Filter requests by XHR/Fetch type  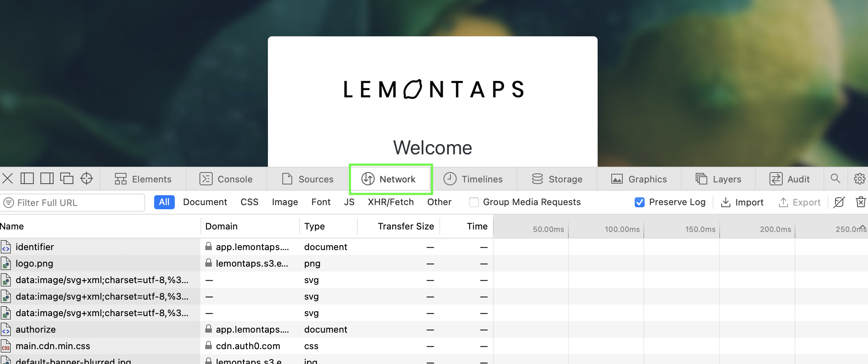[391, 202]
